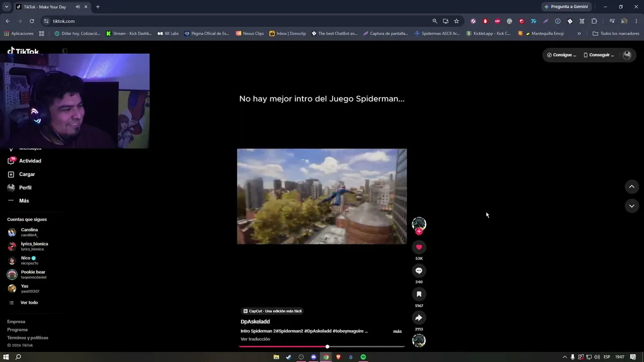Open the Brave browser taskbar icon
Screen dimensions: 644x362
(x=338, y=357)
